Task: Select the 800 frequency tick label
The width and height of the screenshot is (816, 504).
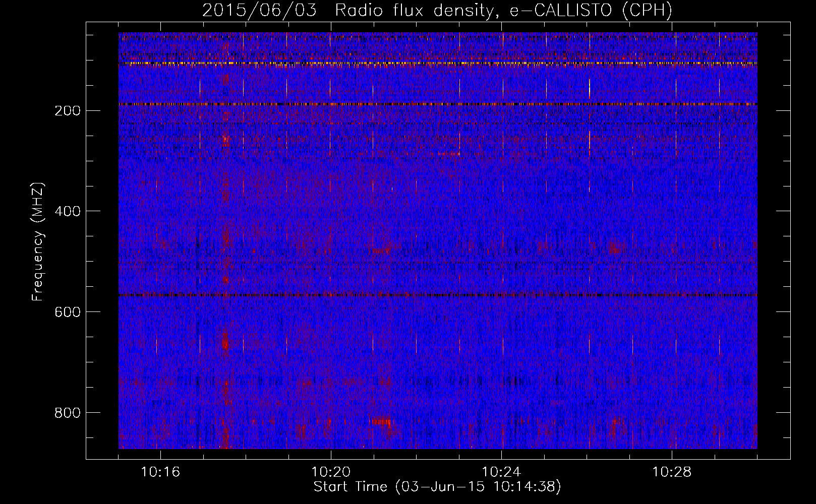Action: 67,413
